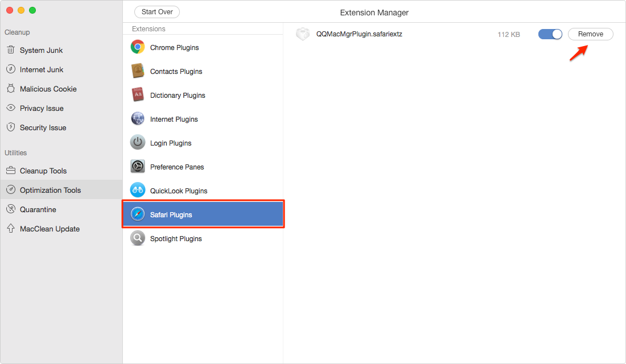Select Chrome Plugins label
Viewport: 626px width, 364px height.
[175, 48]
